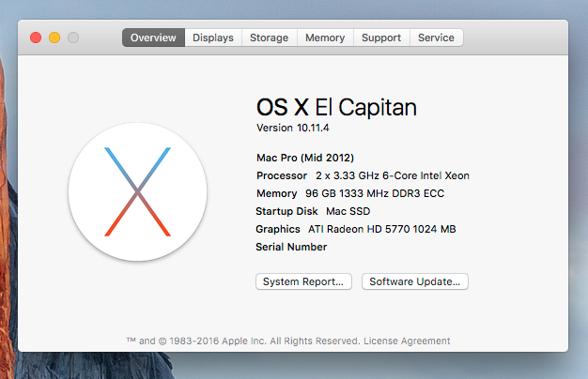The image size is (588, 379).
Task: Open the Displays tab
Action: [213, 38]
